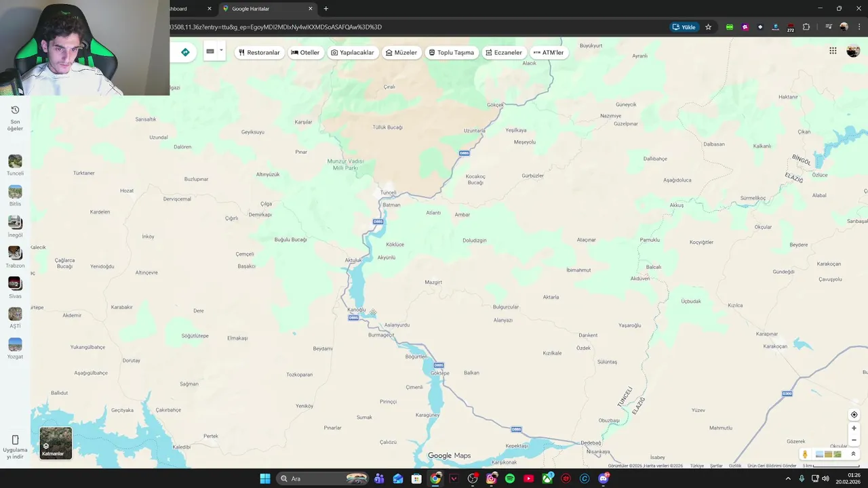Show Müzeler on the map

(x=401, y=52)
